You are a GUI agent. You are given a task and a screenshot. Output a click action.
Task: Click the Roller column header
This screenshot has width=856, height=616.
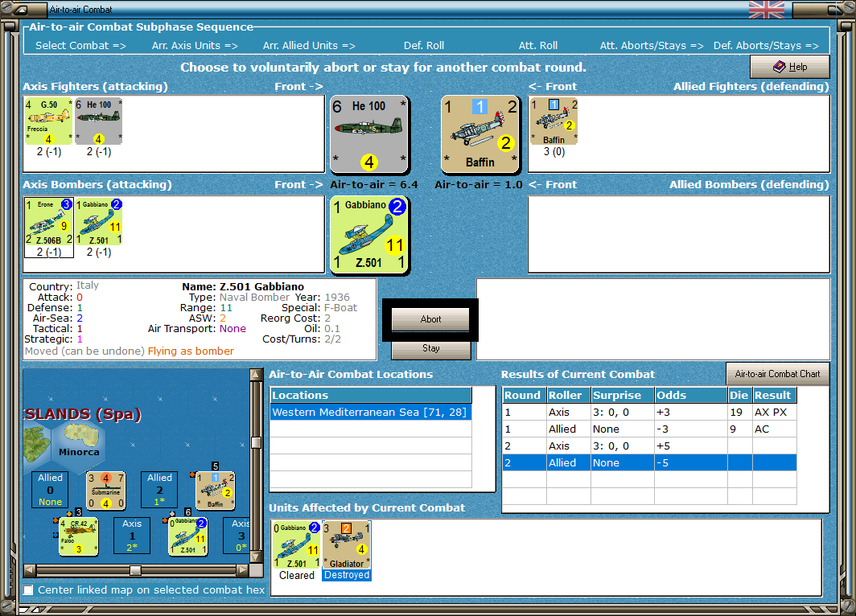[568, 395]
